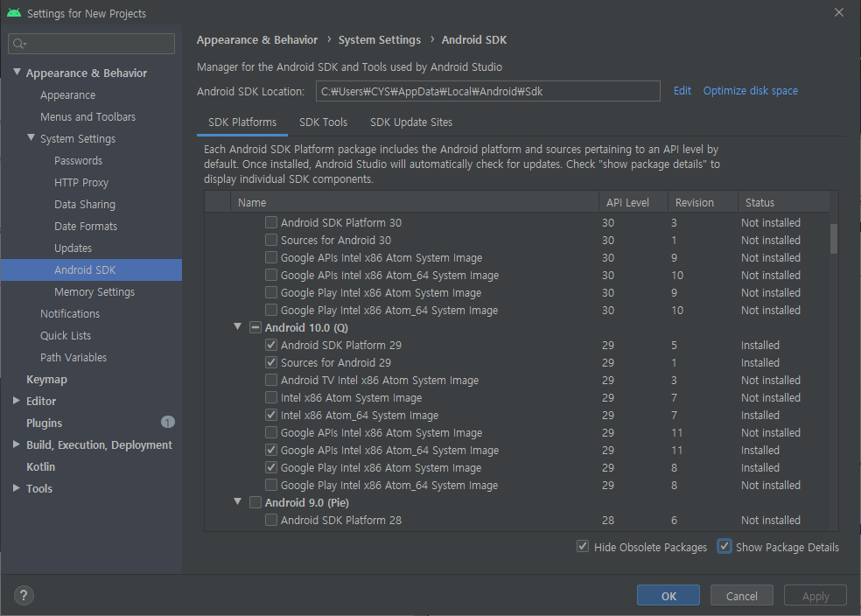This screenshot has height=616, width=861.
Task: Click the Android Studio logo icon
Action: (14, 12)
